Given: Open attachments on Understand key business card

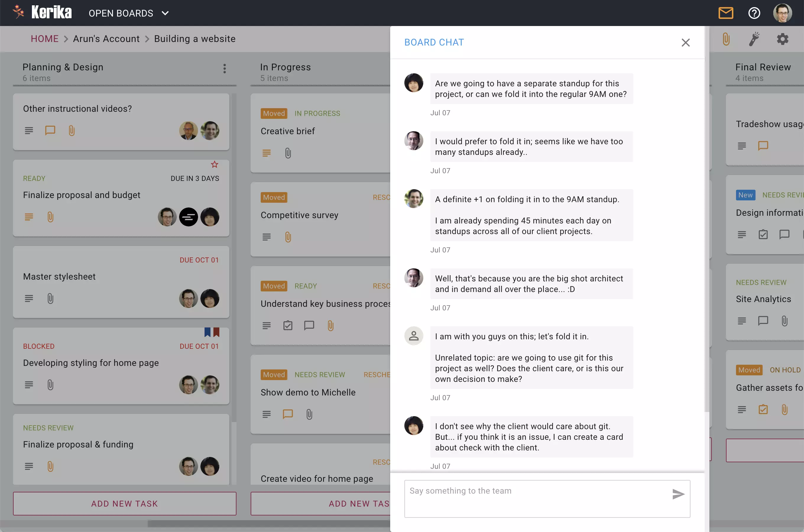Looking at the screenshot, I should [x=330, y=326].
